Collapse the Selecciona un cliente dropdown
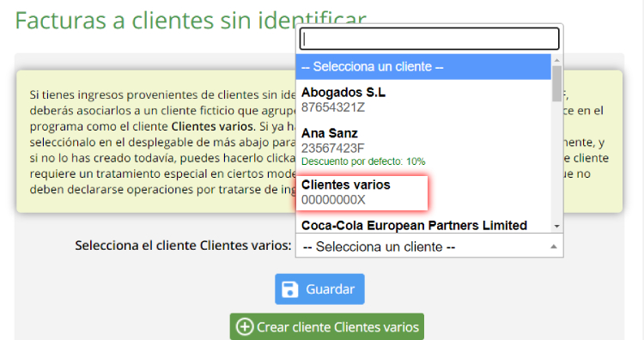Viewport: 644px width, 340px height. (x=429, y=246)
